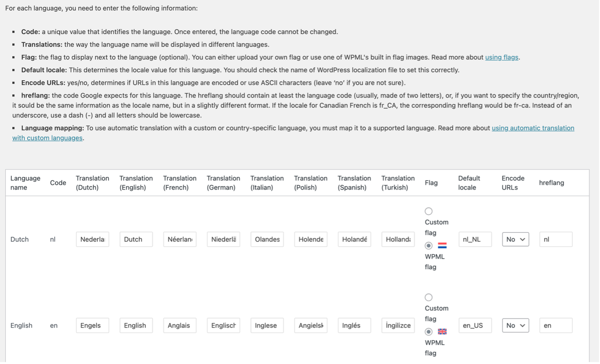Focus the Dutch hreflang input

point(556,240)
